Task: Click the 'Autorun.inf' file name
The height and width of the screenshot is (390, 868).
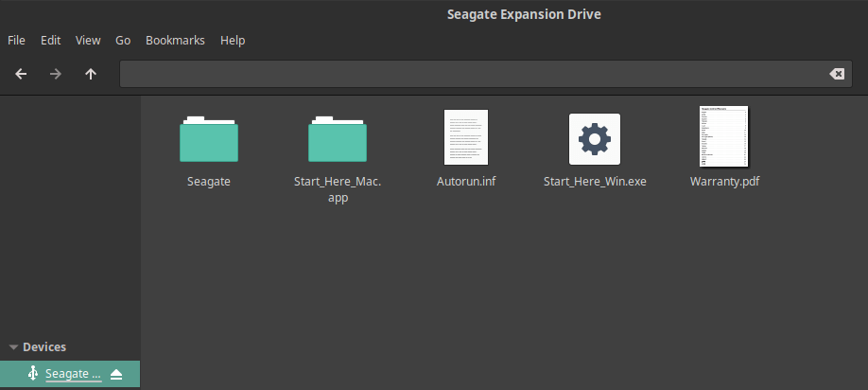Action: 466,181
